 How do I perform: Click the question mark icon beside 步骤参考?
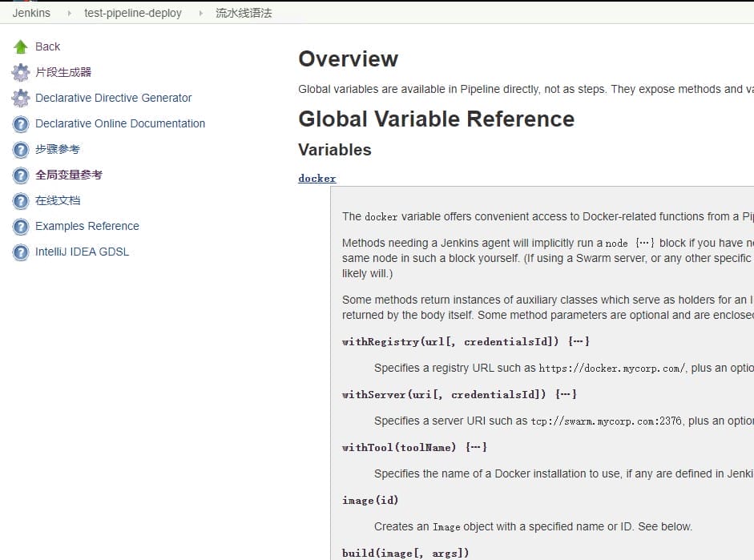[21, 150]
